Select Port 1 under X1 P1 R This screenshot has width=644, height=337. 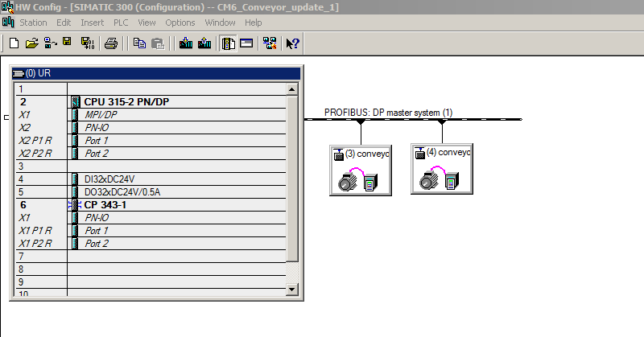point(151,231)
